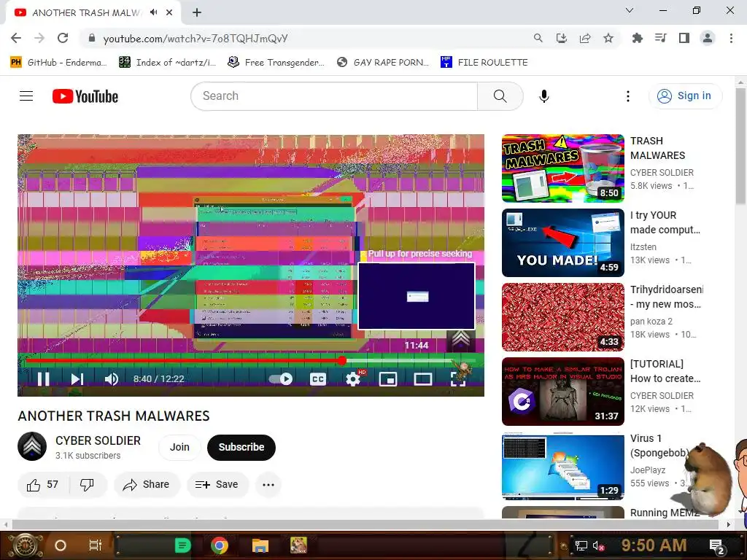Open the CYBER SOLDIER channel name

point(98,440)
